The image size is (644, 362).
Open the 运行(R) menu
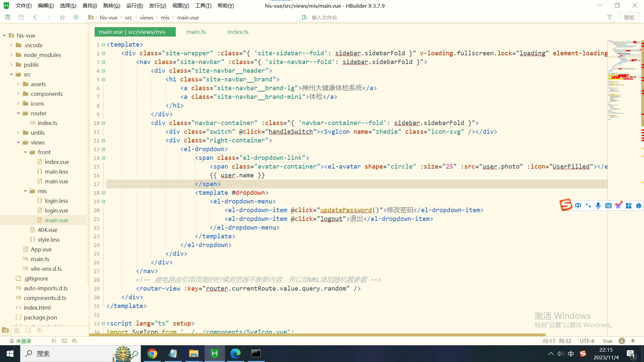135,6
